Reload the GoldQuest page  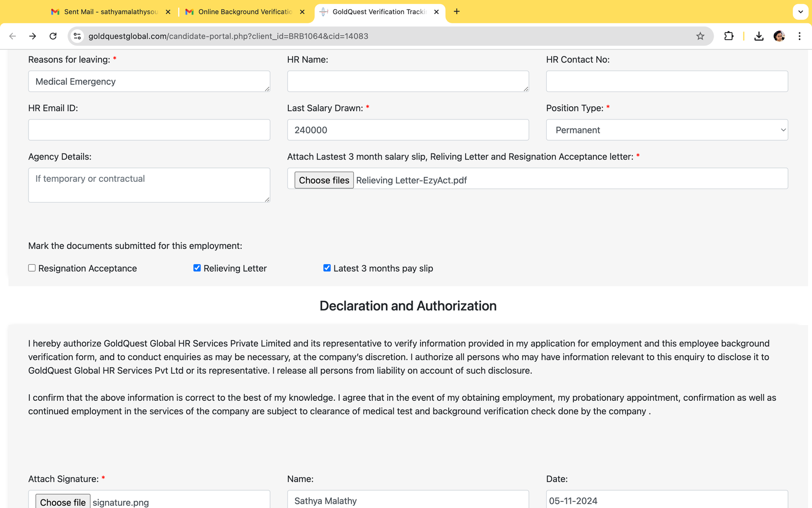tap(53, 36)
